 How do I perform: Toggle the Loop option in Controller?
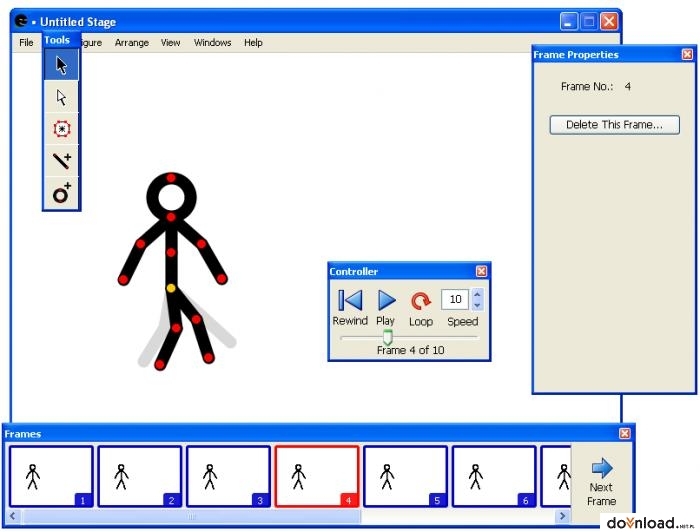pos(421,309)
